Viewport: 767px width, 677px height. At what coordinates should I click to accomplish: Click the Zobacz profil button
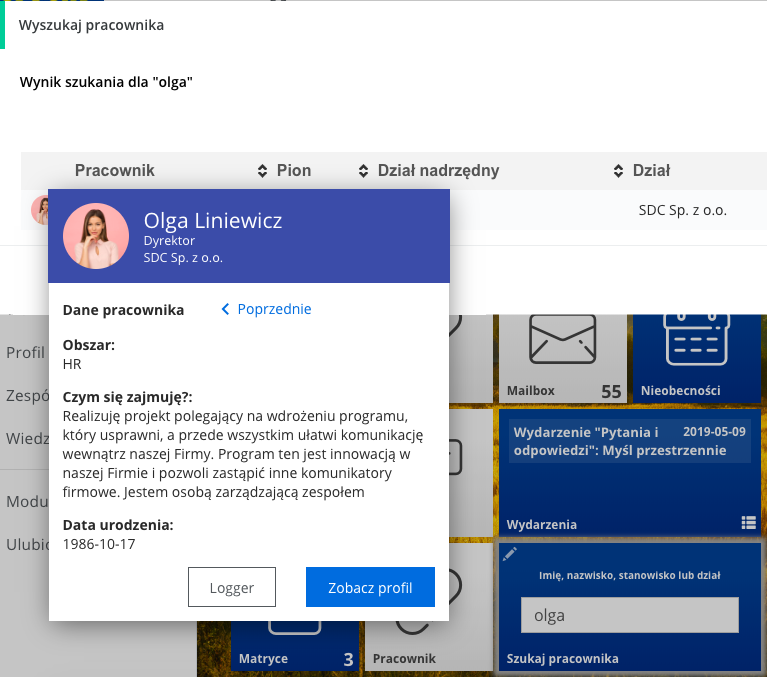tap(370, 587)
